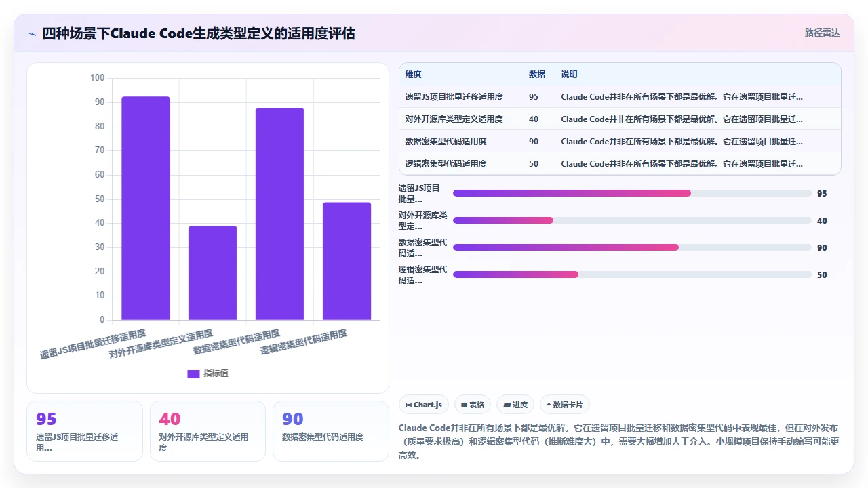Screen dimensions: 868x488
Task: Click the 路径雷达 label in header
Action: click(822, 33)
